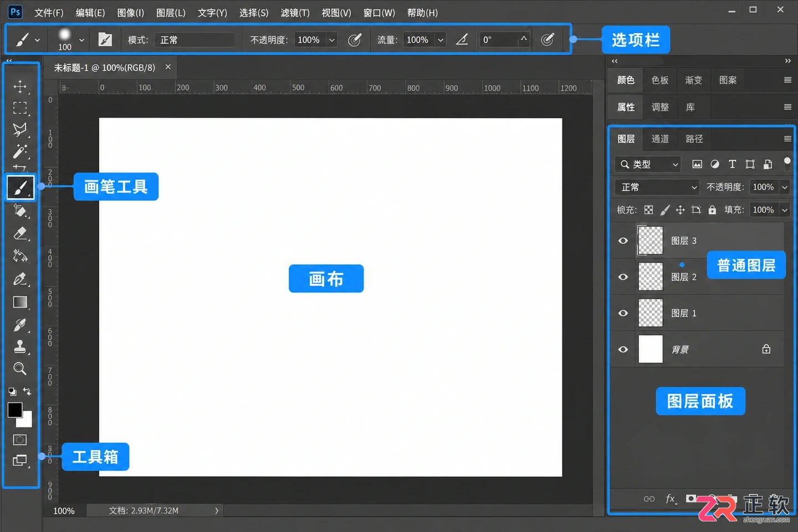
Task: Swap foreground and background colors
Action: pos(27,391)
